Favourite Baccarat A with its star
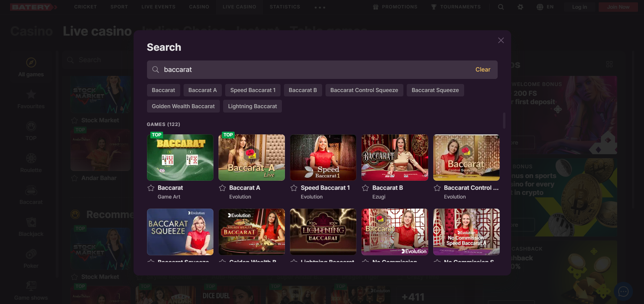This screenshot has width=644, height=304. pyautogui.click(x=222, y=188)
